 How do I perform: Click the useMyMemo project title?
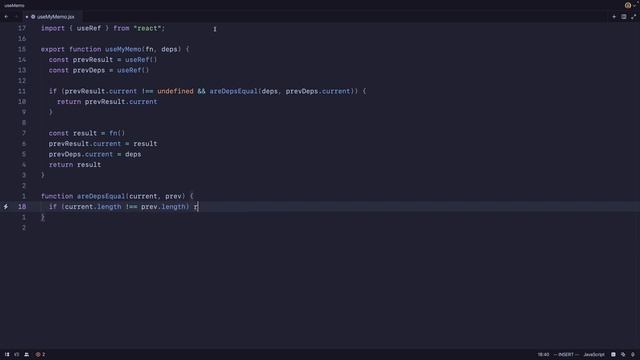tap(14, 5)
